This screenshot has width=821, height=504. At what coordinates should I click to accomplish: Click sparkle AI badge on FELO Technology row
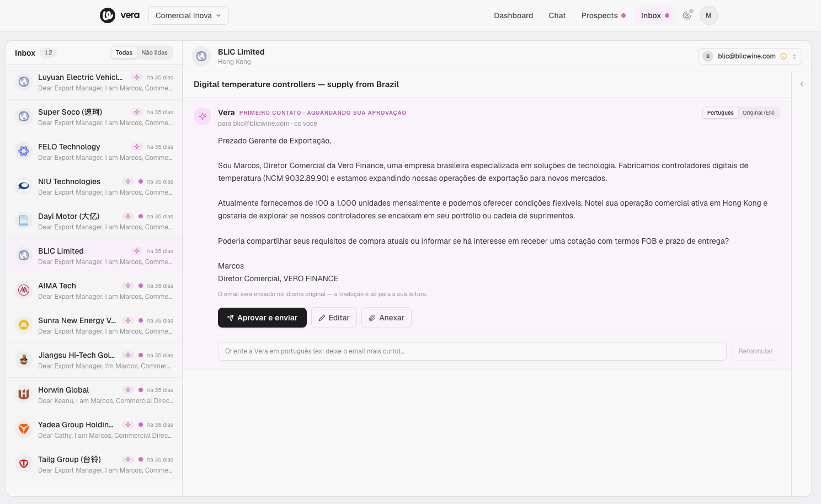pyautogui.click(x=137, y=147)
